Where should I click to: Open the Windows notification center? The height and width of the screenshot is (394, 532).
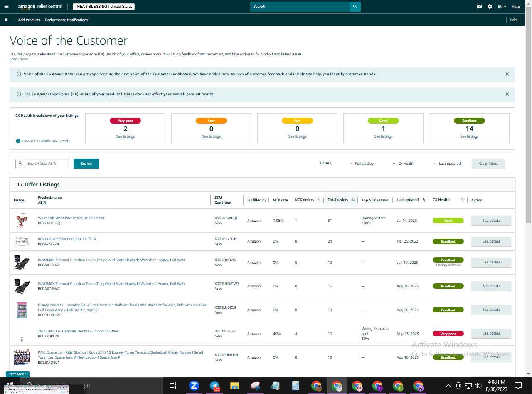coord(518,385)
